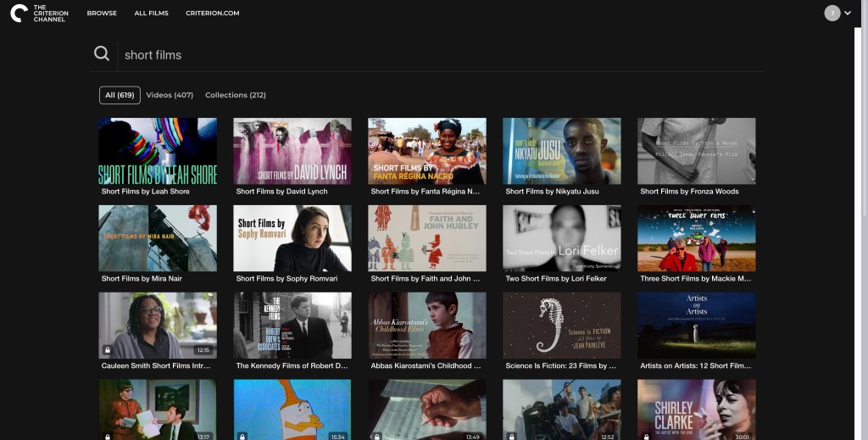Open Short Films by Mira Nair collection

157,237
